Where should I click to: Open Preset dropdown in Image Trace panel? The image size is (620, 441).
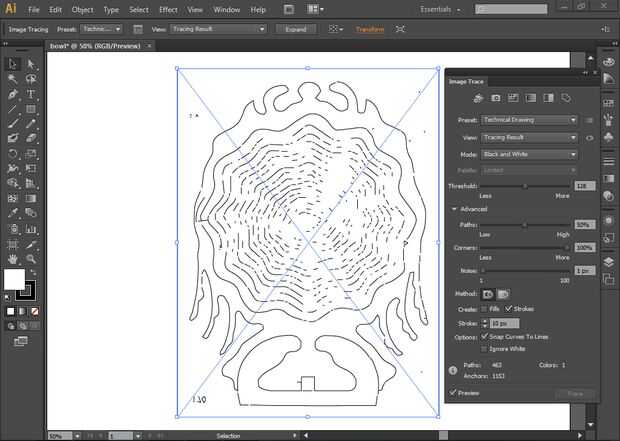click(529, 120)
